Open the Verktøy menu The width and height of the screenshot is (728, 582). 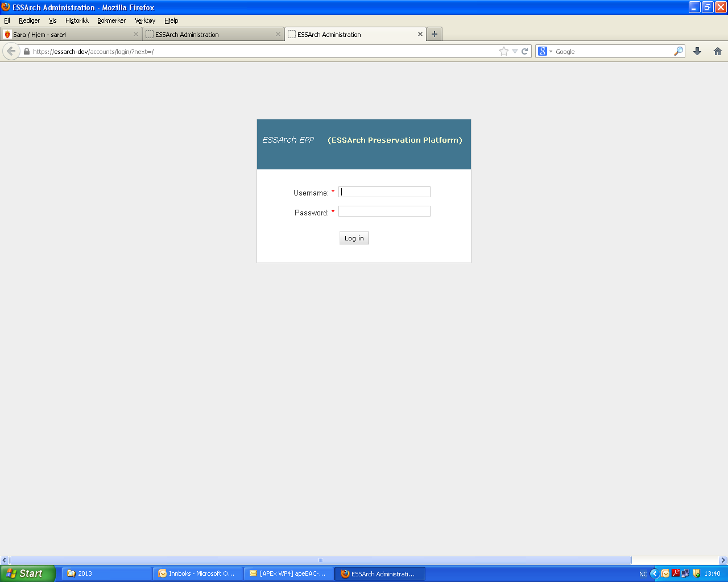pyautogui.click(x=145, y=20)
